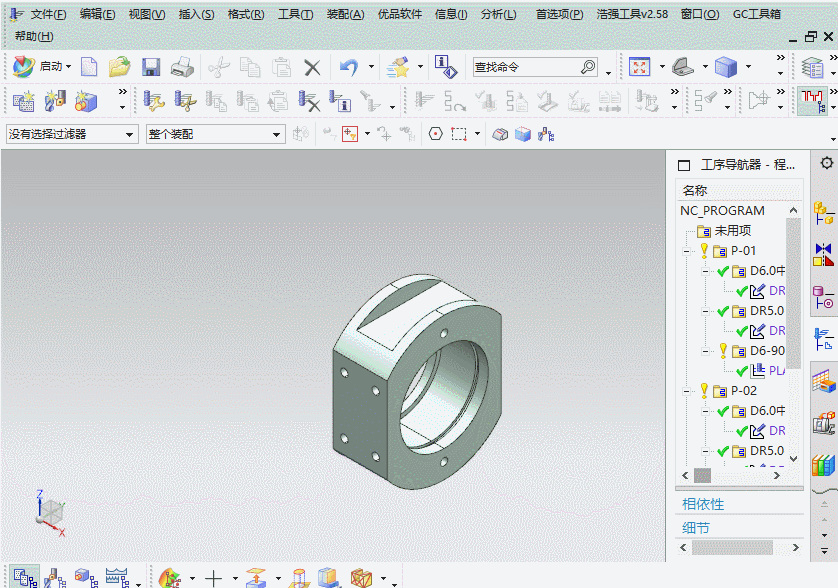The height and width of the screenshot is (588, 838).
Task: Click the search magnifier icon
Action: pos(588,67)
